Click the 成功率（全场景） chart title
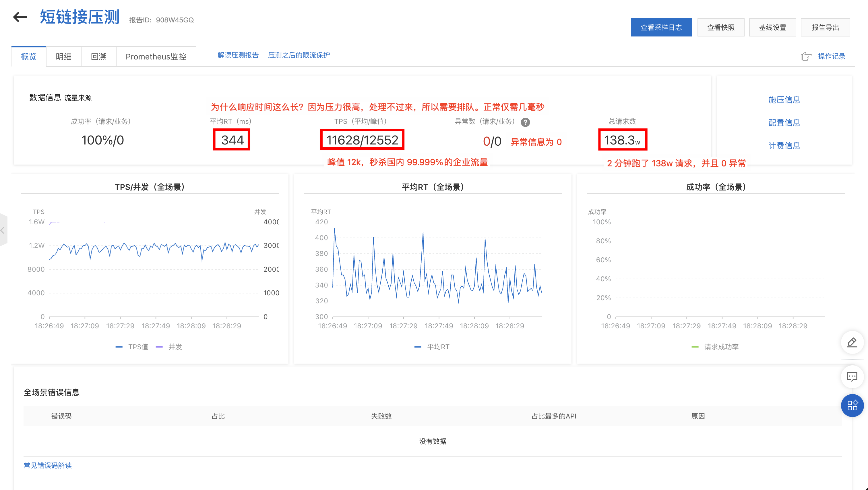 (716, 187)
